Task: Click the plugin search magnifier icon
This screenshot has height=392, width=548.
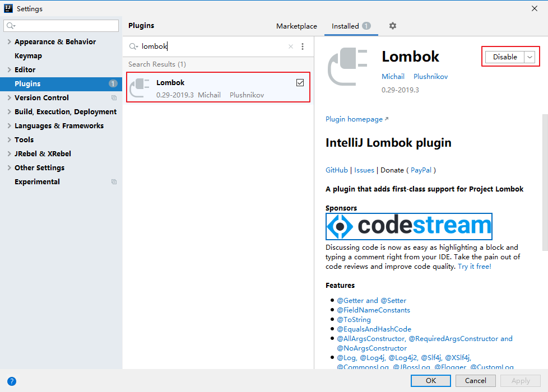Action: point(133,46)
